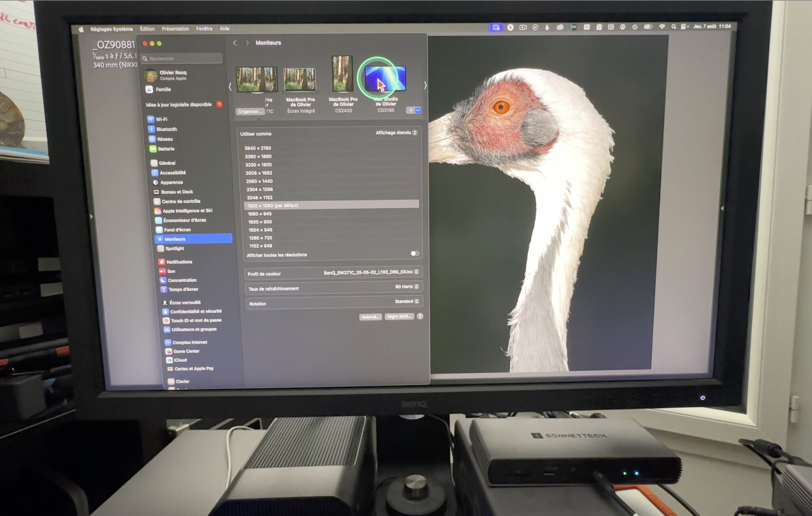This screenshot has height=516, width=812.
Task: Open Fond d'écran settings
Action: pyautogui.click(x=173, y=230)
